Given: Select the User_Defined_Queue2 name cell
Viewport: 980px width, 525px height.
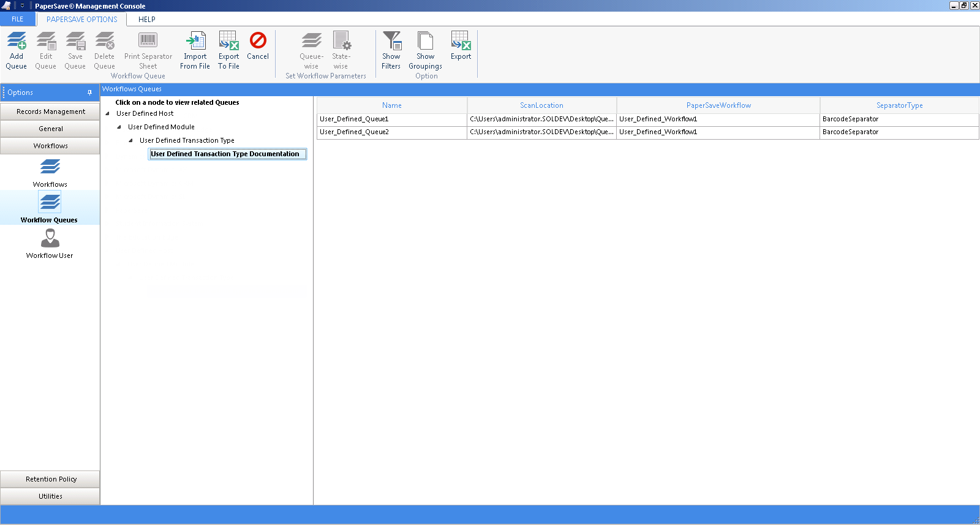Looking at the screenshot, I should pos(392,132).
